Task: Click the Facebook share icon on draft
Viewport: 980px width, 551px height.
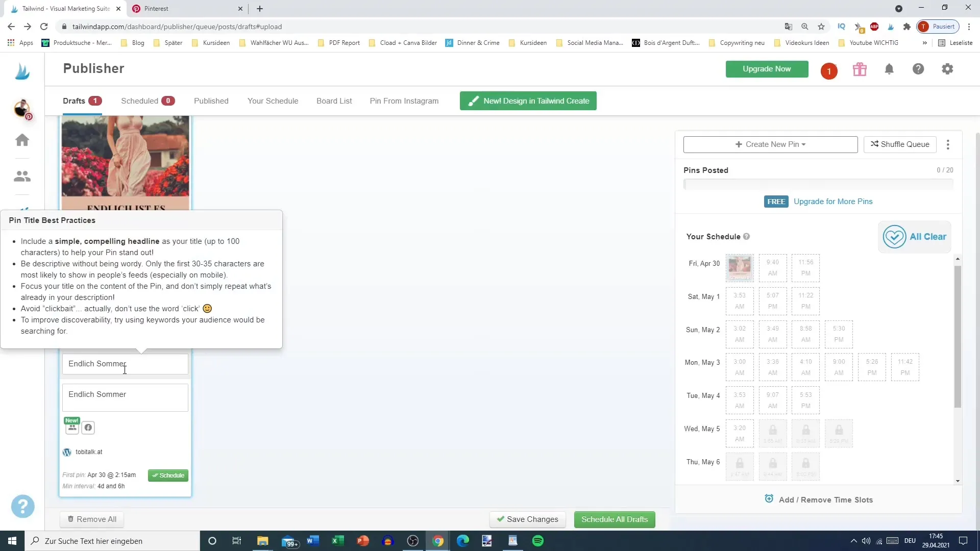Action: (88, 428)
